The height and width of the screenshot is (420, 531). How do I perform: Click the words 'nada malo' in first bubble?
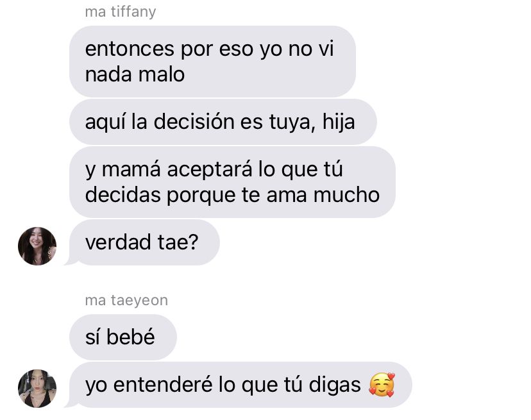tap(135, 74)
